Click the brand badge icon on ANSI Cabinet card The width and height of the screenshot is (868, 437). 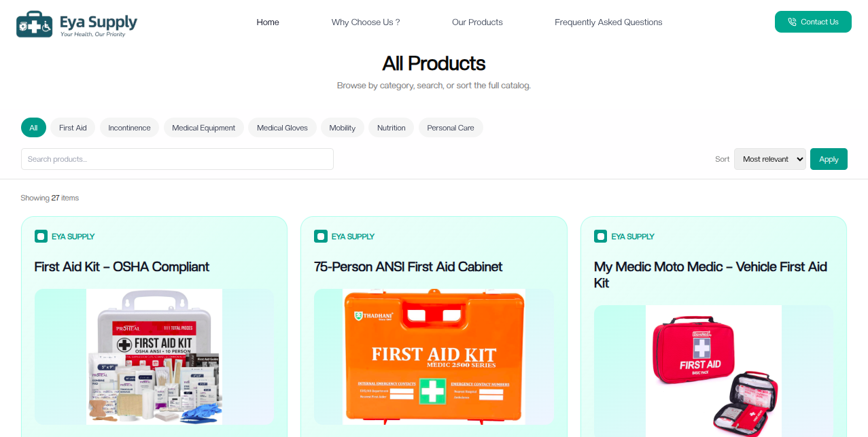coord(321,237)
